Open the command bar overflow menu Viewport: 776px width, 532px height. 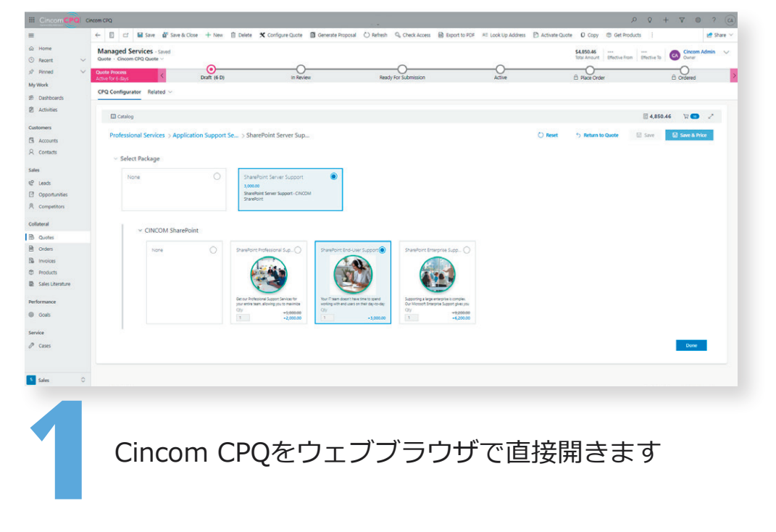pyautogui.click(x=652, y=35)
